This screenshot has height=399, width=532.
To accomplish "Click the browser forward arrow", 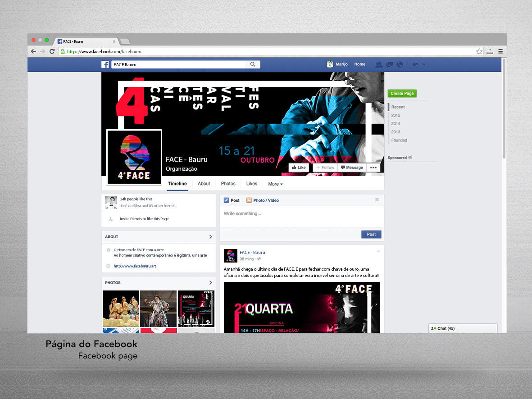I will [x=43, y=52].
